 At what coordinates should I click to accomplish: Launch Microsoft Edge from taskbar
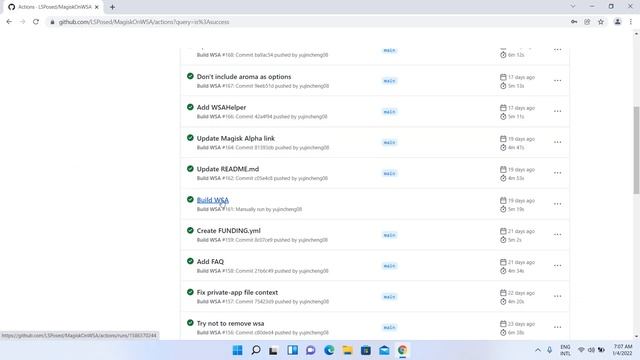329,350
